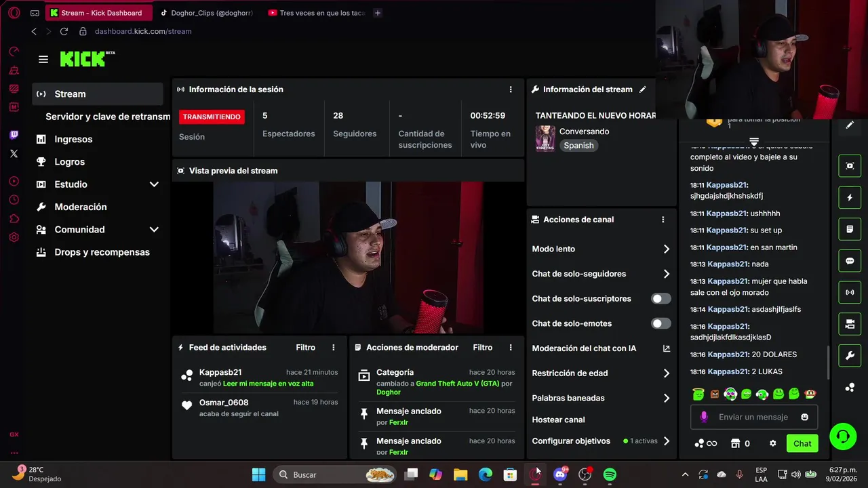Click the camera icon in right toolbar

point(850,324)
